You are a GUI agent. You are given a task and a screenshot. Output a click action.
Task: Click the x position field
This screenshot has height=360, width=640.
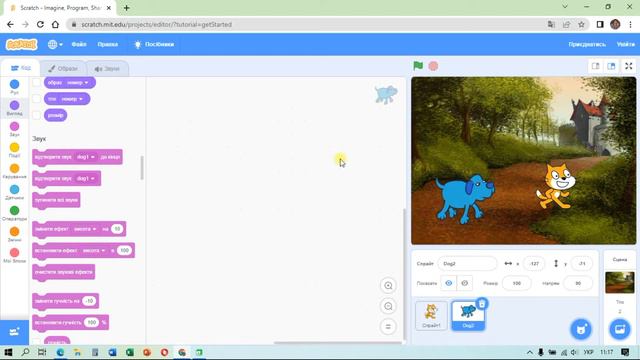[x=534, y=264]
